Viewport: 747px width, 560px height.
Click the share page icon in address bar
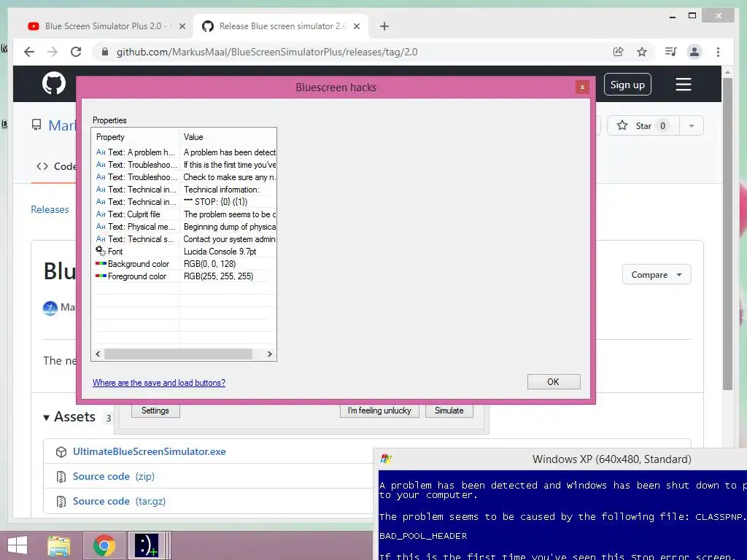[619, 52]
